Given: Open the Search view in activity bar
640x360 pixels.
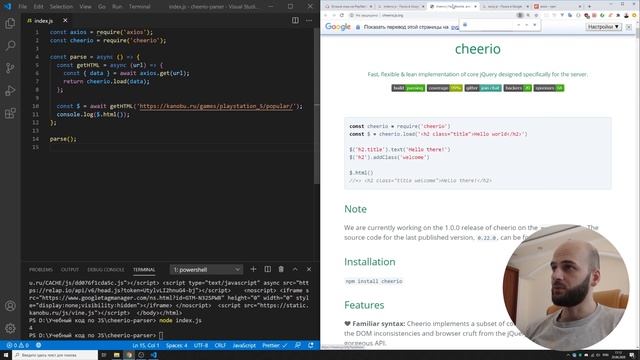Looking at the screenshot, I should coord(10,45).
